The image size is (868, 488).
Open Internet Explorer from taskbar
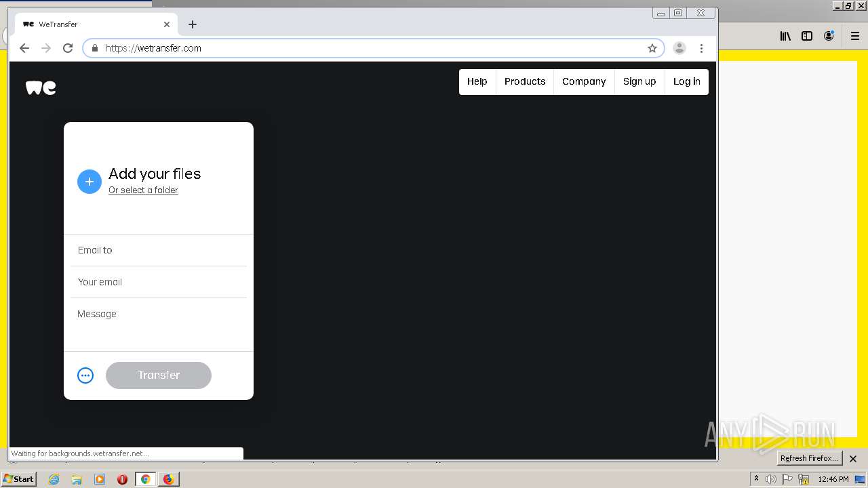[x=54, y=479]
